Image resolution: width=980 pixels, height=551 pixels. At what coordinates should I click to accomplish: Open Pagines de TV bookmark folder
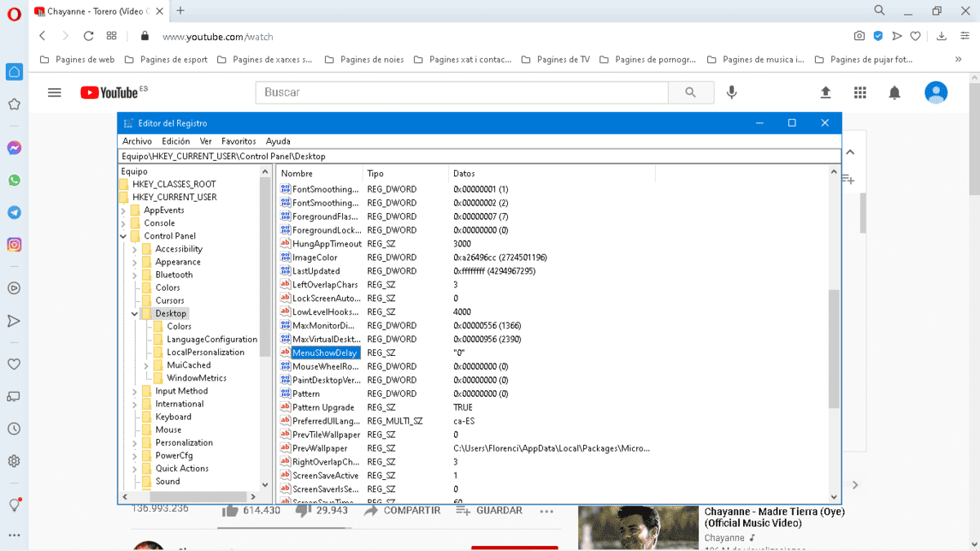(x=555, y=60)
